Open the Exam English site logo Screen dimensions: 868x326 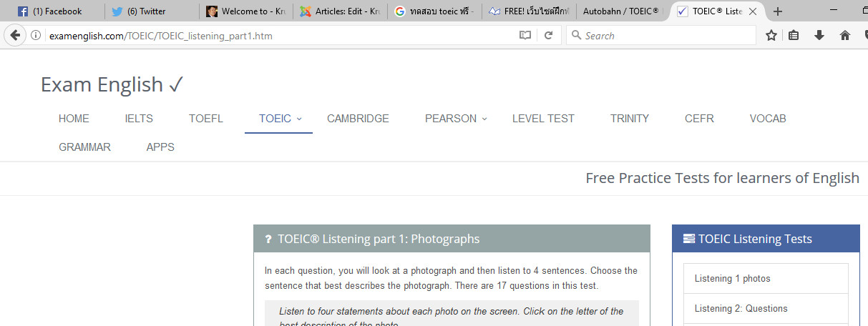[112, 84]
